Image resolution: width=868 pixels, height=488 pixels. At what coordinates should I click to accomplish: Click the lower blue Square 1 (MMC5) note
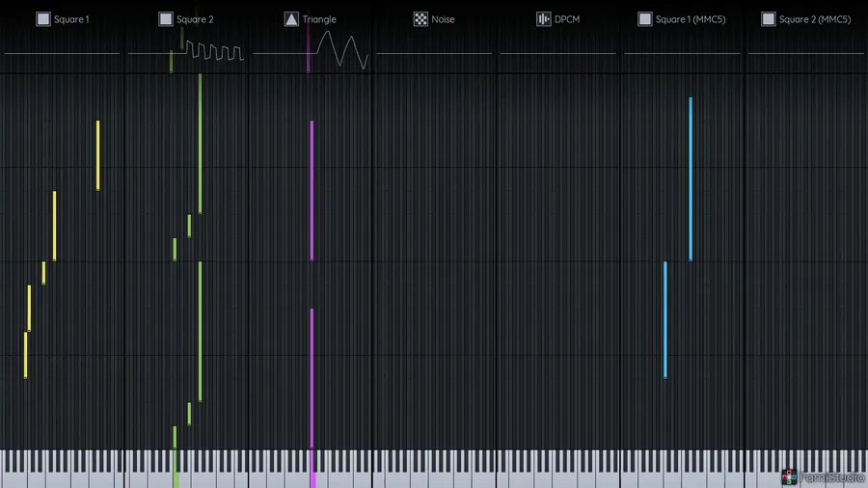point(665,320)
